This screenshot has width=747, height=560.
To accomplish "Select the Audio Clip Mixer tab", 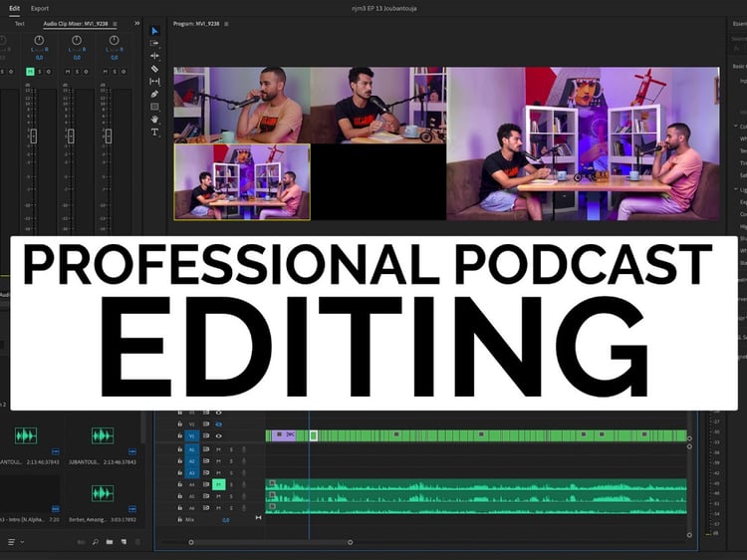I will [x=76, y=23].
